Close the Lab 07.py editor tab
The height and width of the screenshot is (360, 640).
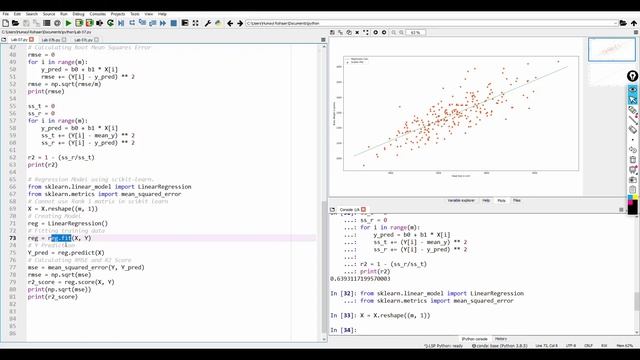click(x=31, y=40)
